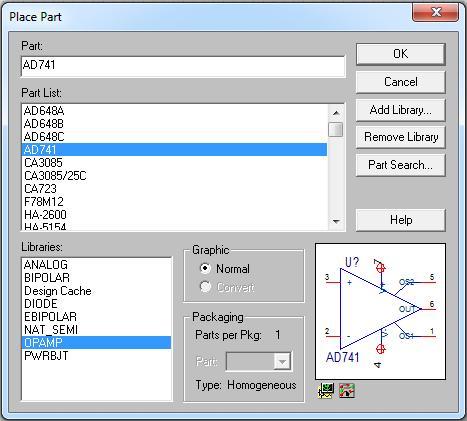Select AD648C in the Part List
The height and width of the screenshot is (421, 467).
pyautogui.click(x=174, y=137)
